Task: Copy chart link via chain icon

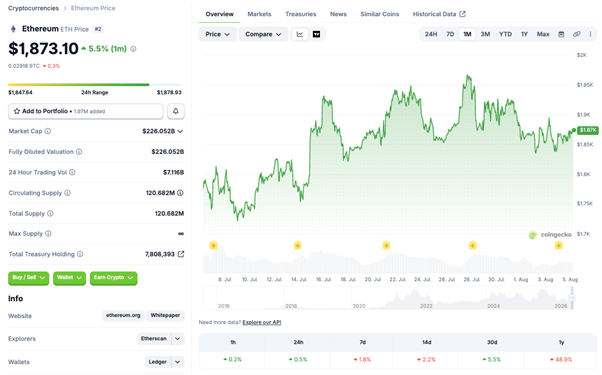Action: pyautogui.click(x=576, y=34)
